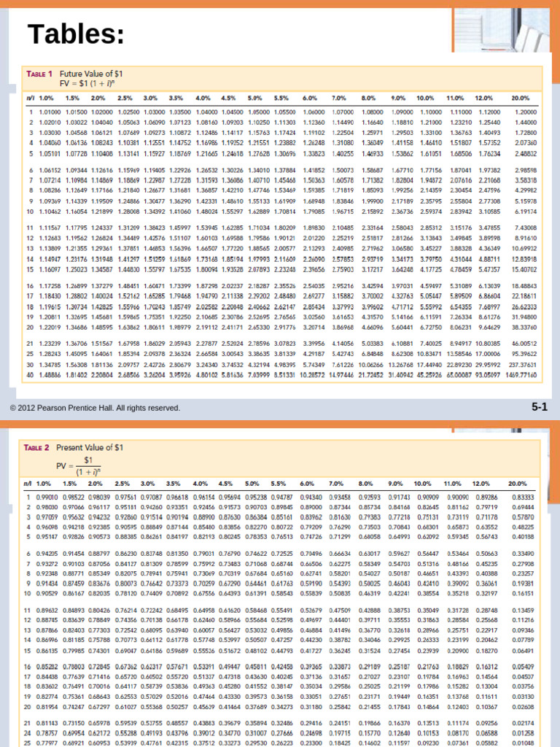Viewport: 560px width, 747px height.
Task: Click the Pearson Prentice Hall copyright line
Action: (96, 408)
